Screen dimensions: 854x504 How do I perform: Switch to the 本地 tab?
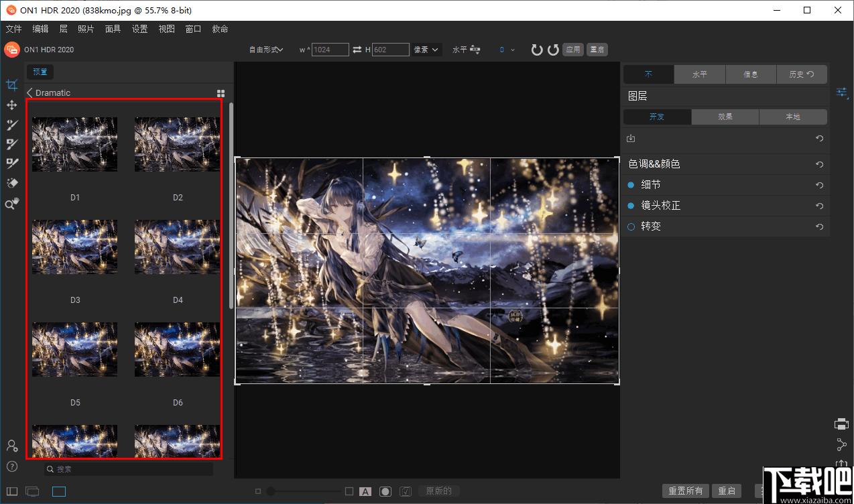click(793, 117)
